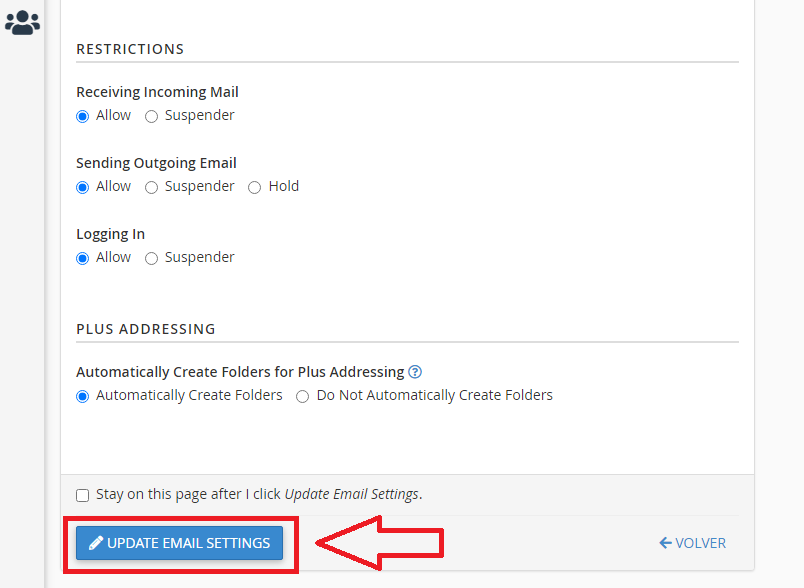Follow the Volver link text
804x588 pixels.
click(x=700, y=543)
